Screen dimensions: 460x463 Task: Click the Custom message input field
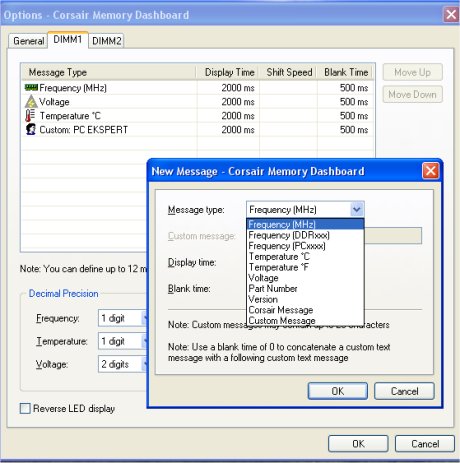click(393, 236)
